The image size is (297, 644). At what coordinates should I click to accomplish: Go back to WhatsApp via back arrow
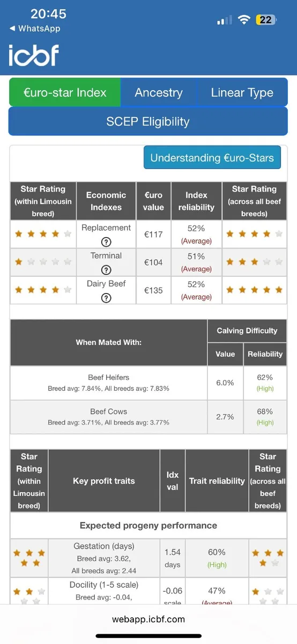coord(34,28)
